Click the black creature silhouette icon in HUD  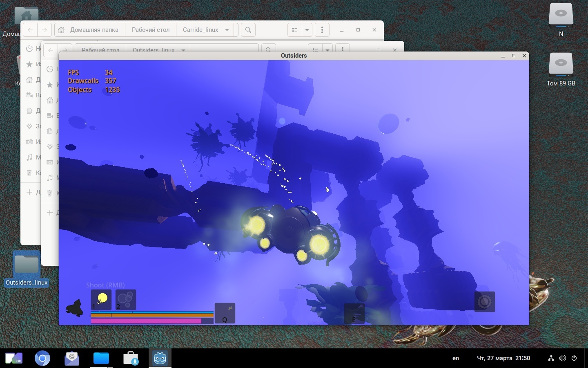point(75,308)
